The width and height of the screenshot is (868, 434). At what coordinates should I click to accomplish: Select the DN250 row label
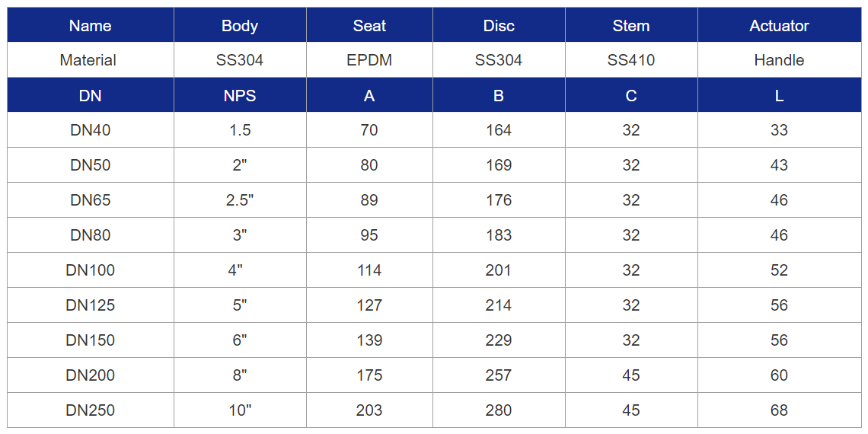[x=91, y=410]
